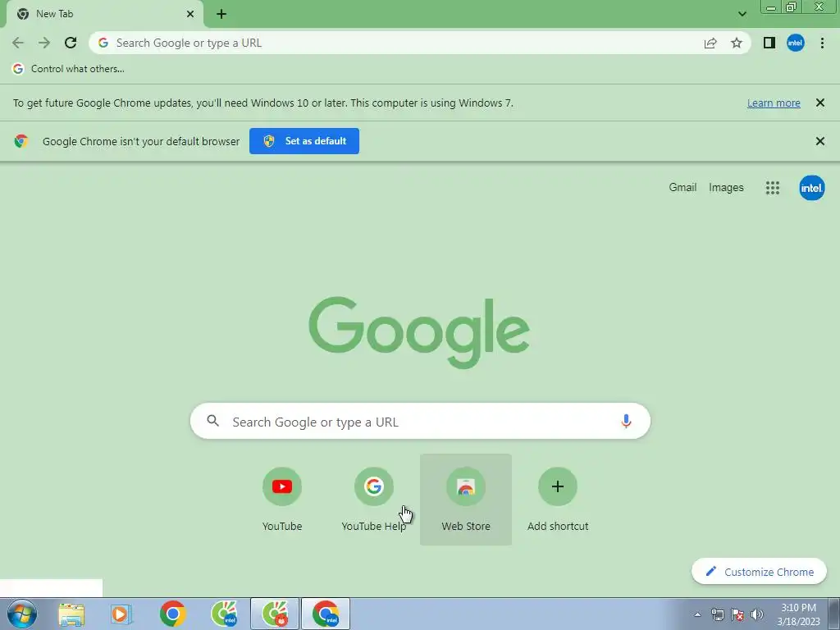840x630 pixels.
Task: Open the YouTube Help shortcut
Action: pos(374,500)
